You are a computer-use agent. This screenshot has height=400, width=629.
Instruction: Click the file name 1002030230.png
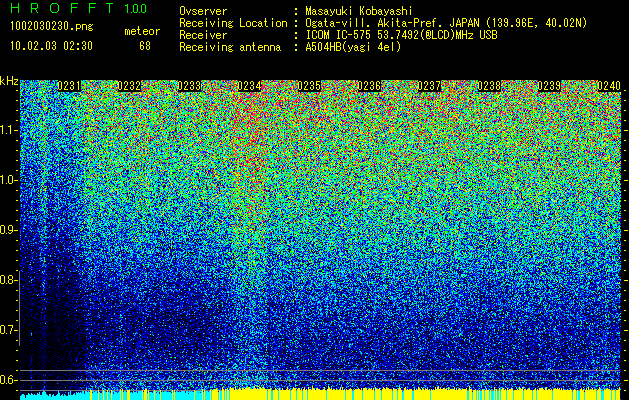coord(51,27)
